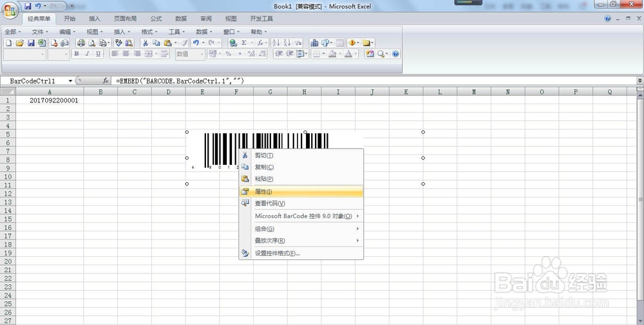This screenshot has height=325, width=644.
Task: Choose 查看代码(V) in context menu
Action: click(x=301, y=203)
